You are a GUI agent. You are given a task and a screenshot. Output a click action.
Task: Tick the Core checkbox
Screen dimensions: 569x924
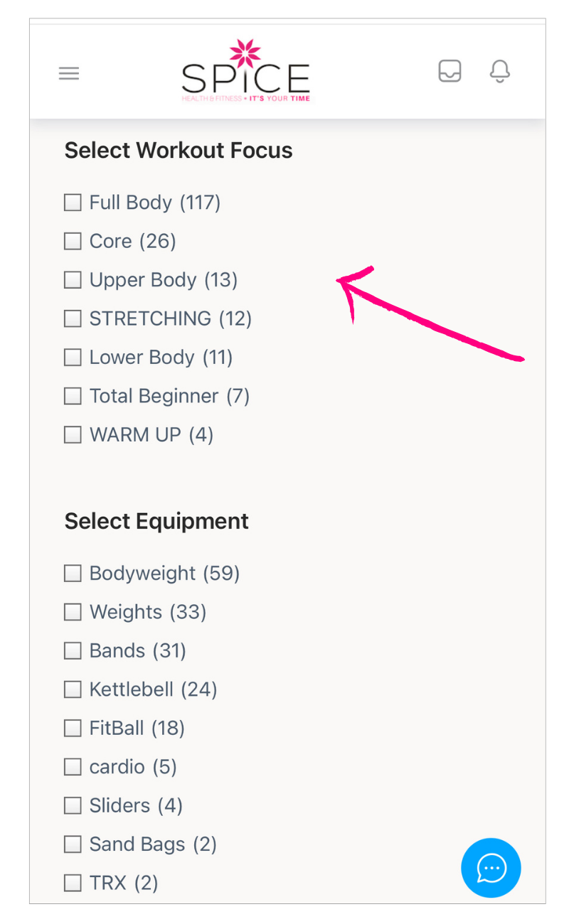coord(73,242)
